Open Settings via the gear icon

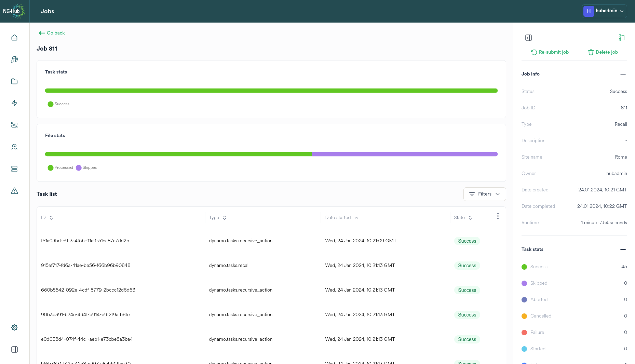14,327
